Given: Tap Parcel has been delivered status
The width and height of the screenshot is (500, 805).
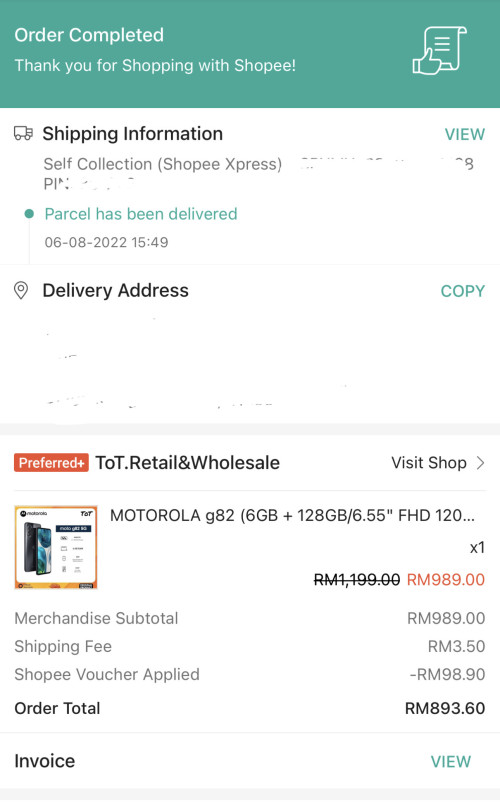Looking at the screenshot, I should tap(141, 214).
